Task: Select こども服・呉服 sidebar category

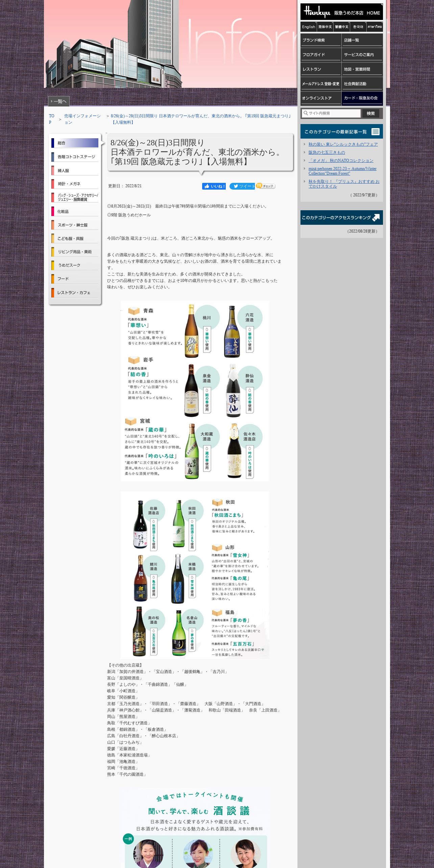Action: pyautogui.click(x=75, y=238)
